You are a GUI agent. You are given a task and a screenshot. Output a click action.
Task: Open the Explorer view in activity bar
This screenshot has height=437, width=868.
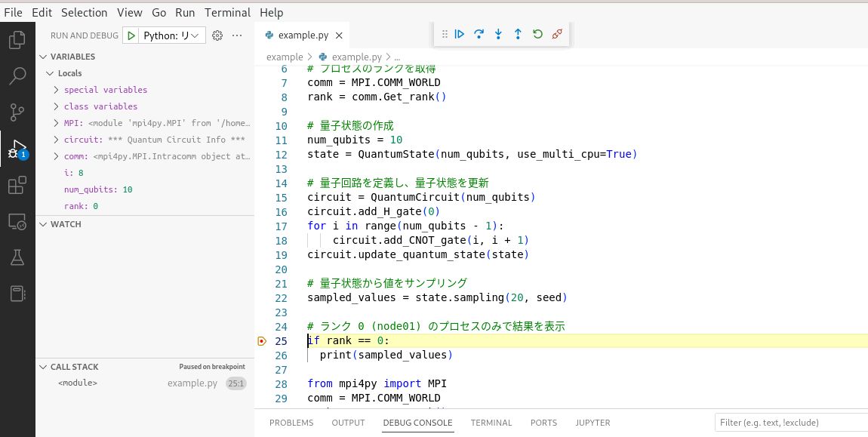17,40
